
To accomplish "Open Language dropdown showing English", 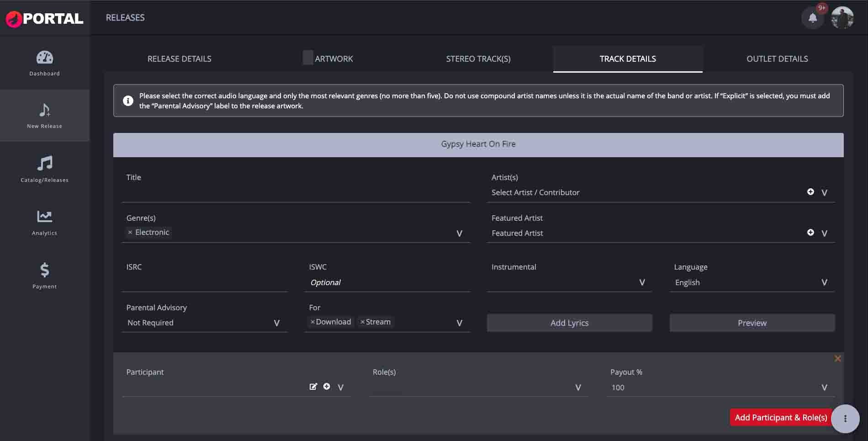I will tap(752, 282).
